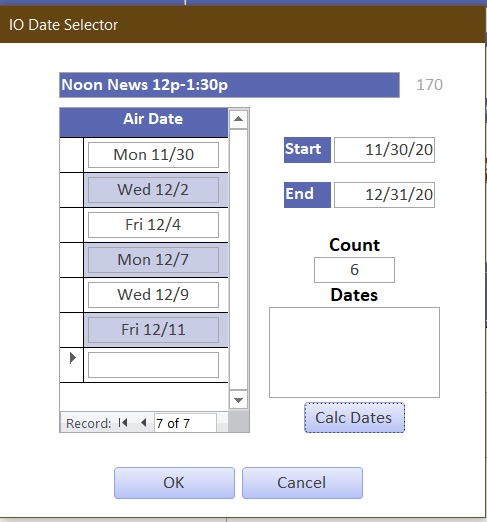
Task: Select the row selector for Mon 11/30
Action: pos(71,155)
